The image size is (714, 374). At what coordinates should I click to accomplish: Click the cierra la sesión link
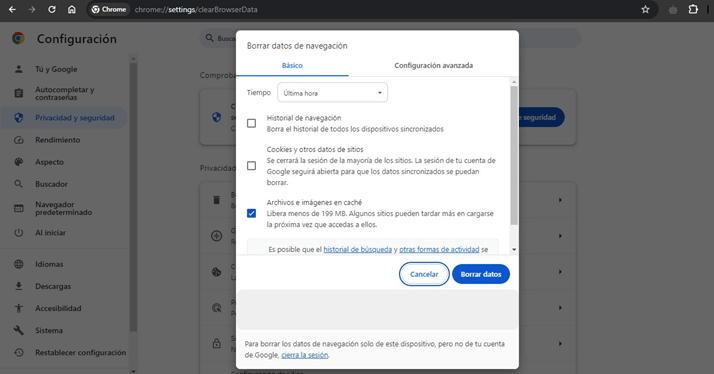coord(305,355)
